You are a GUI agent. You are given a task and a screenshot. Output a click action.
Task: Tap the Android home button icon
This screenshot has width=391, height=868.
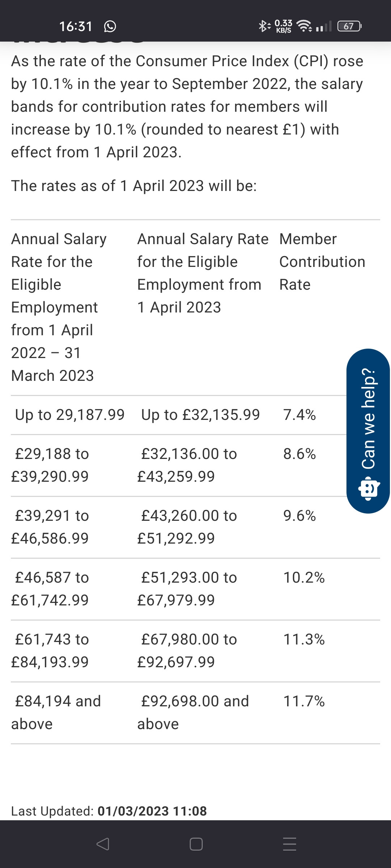[196, 844]
